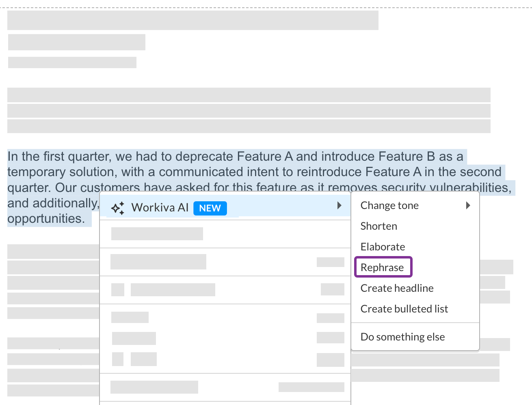This screenshot has height=405, width=532.
Task: Select the Workiva AI menu entry
Action: (160, 208)
